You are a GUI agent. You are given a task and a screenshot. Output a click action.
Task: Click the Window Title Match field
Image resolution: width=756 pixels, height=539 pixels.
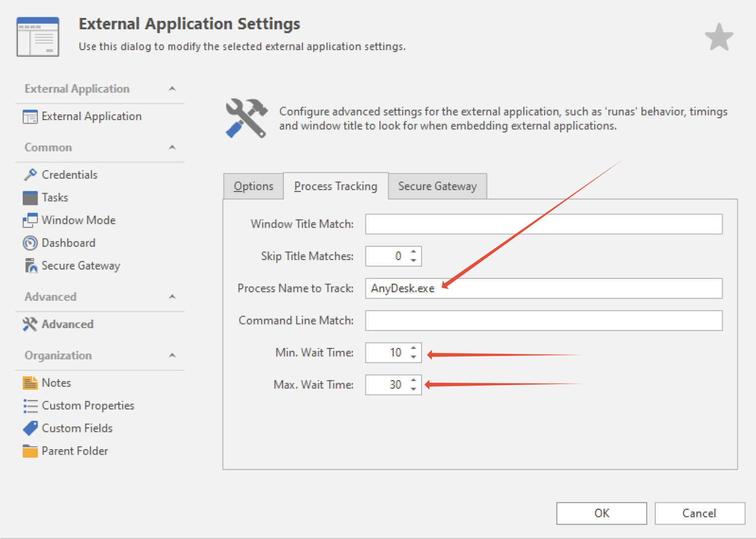544,224
